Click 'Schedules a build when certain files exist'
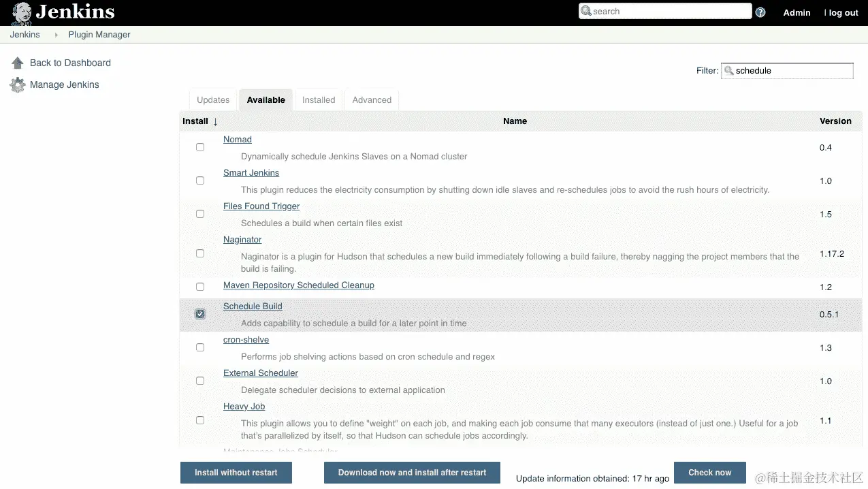The width and height of the screenshot is (868, 489). pyautogui.click(x=321, y=223)
